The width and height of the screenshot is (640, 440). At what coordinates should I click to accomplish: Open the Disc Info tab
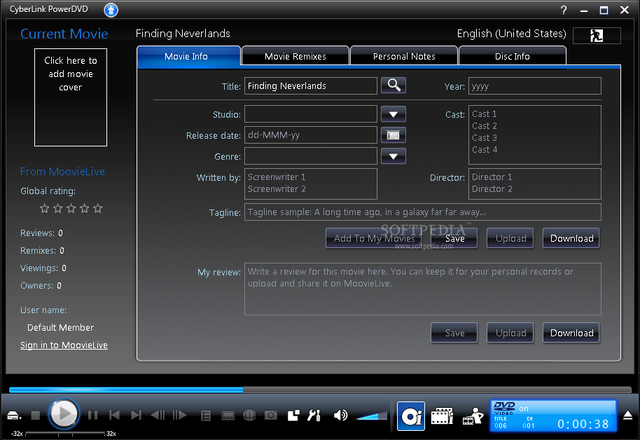513,56
